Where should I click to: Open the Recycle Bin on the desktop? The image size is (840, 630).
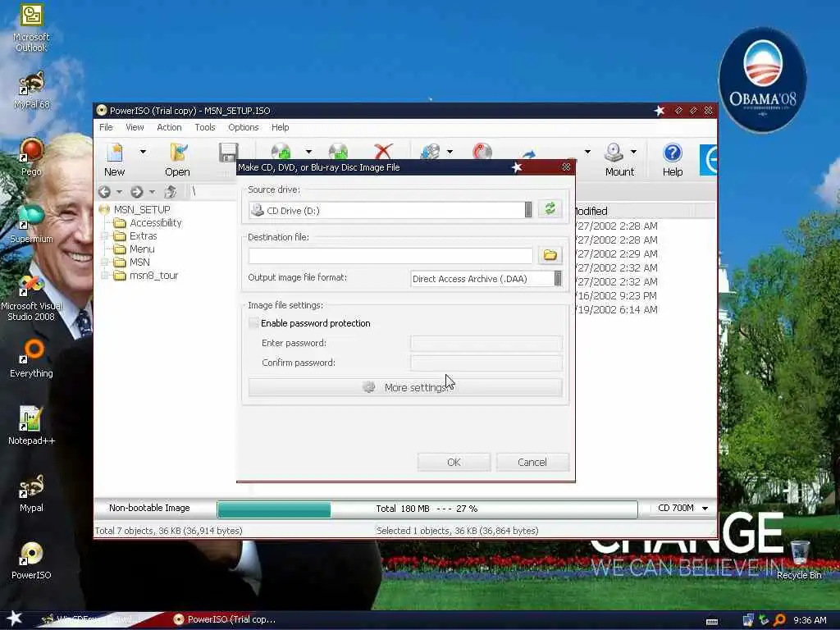pyautogui.click(x=799, y=559)
